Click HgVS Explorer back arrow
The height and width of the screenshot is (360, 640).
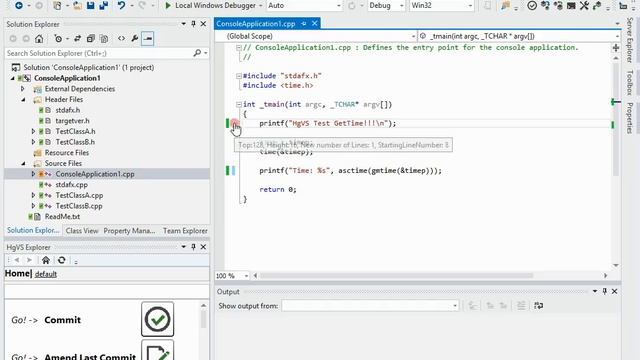[17, 260]
